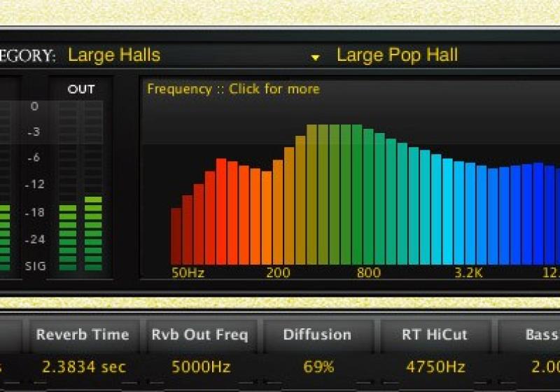Click the OUT level meter label

(x=80, y=90)
